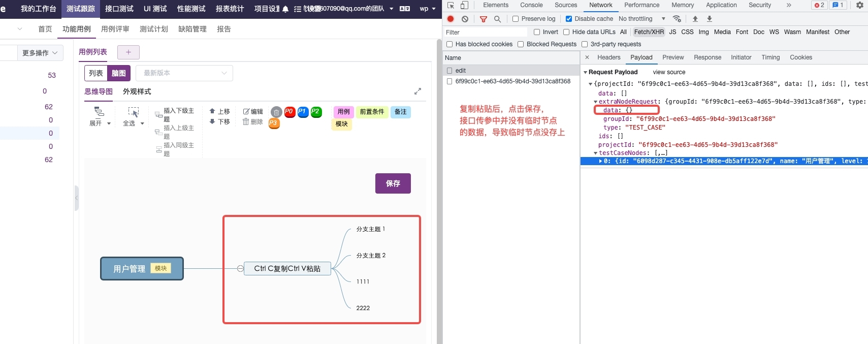Screen dimensions: 868x344
Task: Open network search with the magnifier icon
Action: [x=498, y=19]
